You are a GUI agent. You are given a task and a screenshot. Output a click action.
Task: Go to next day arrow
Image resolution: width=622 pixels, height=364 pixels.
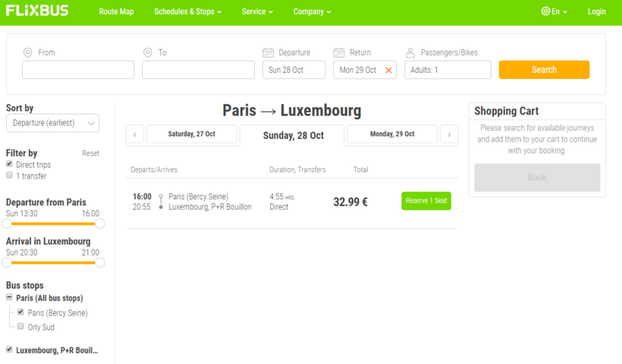pos(449,134)
